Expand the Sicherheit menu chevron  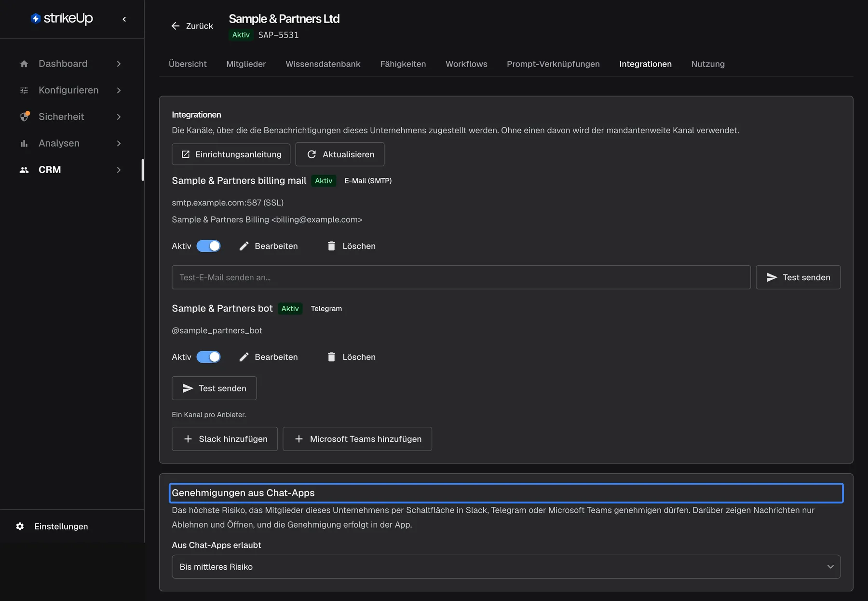(x=119, y=117)
